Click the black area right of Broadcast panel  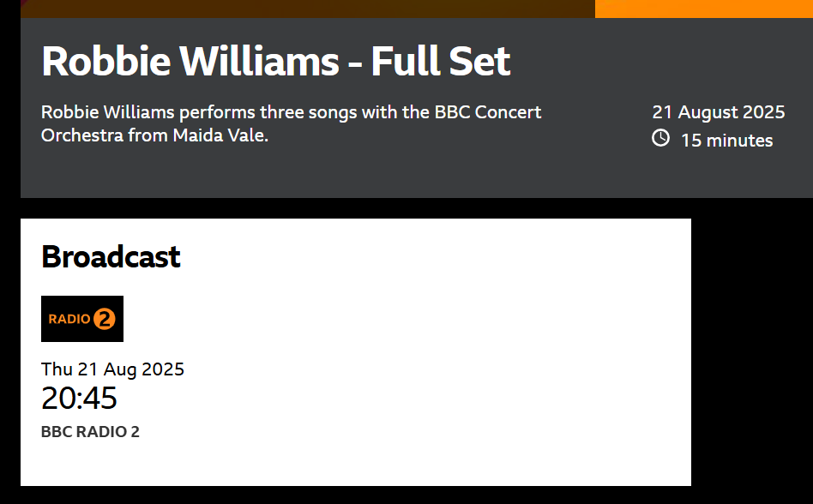click(752, 352)
